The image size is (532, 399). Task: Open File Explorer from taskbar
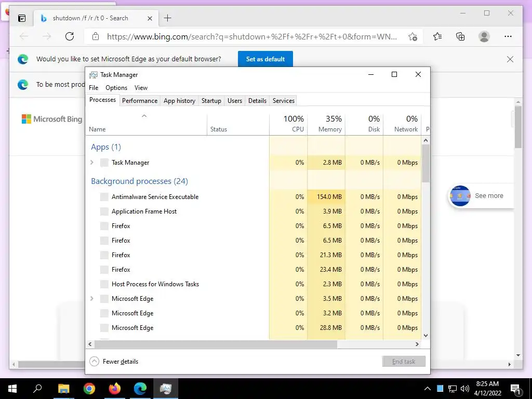point(63,389)
